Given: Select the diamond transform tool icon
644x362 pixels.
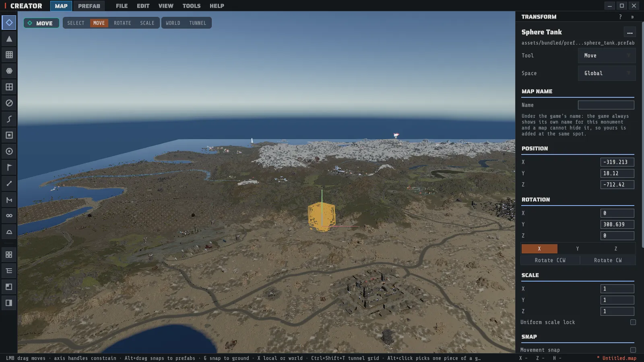Looking at the screenshot, I should click(x=9, y=23).
